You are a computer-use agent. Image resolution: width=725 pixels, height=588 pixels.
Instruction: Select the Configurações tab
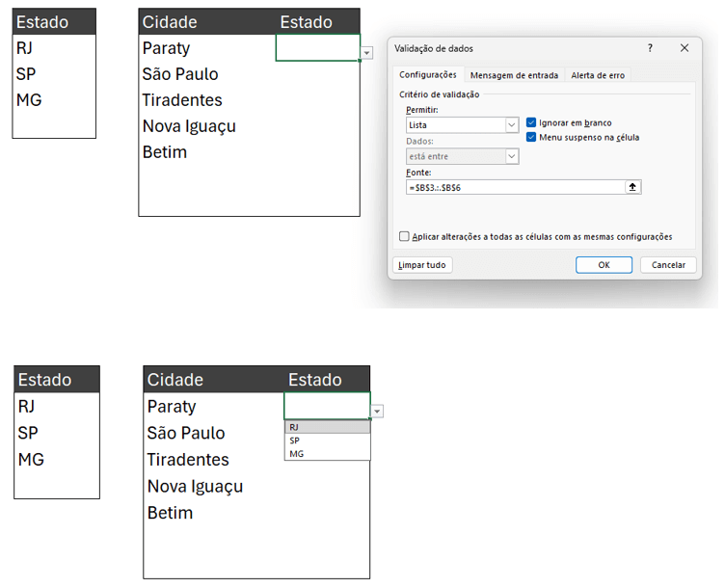point(428,74)
